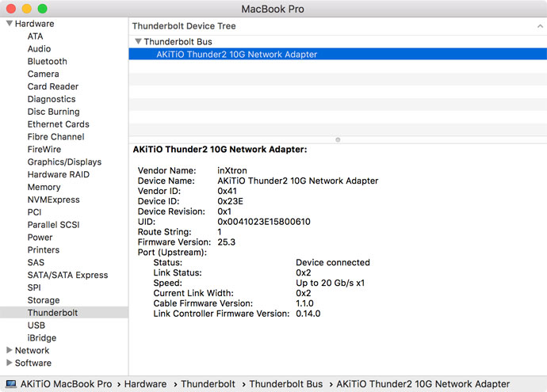Click the computer icon in the path bar
Viewport: 547px width, 392px height.
pos(10,384)
